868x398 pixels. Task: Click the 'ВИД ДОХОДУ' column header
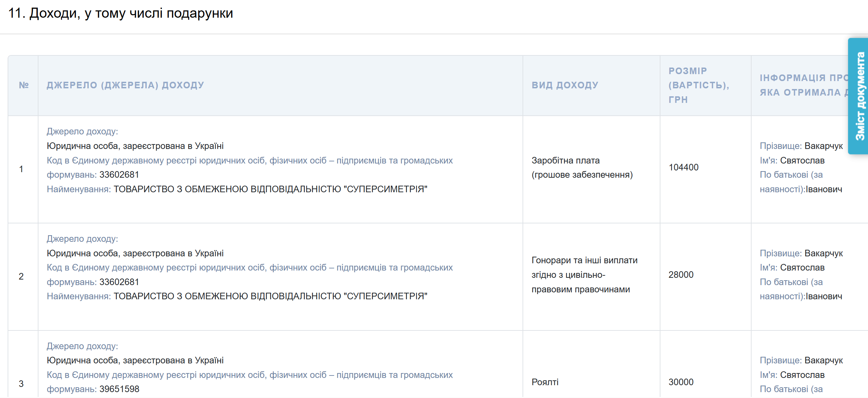click(x=565, y=85)
